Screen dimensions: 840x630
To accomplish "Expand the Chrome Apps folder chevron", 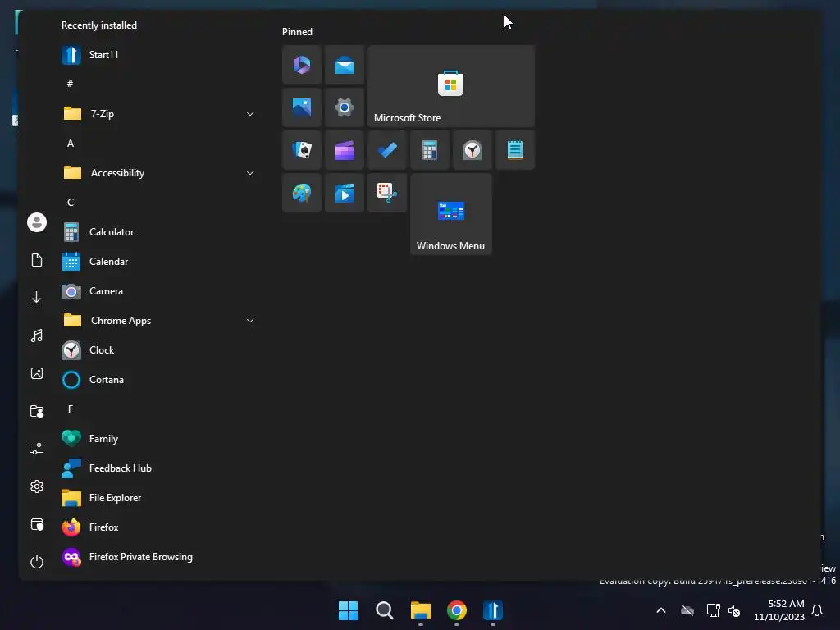I will 250,321.
